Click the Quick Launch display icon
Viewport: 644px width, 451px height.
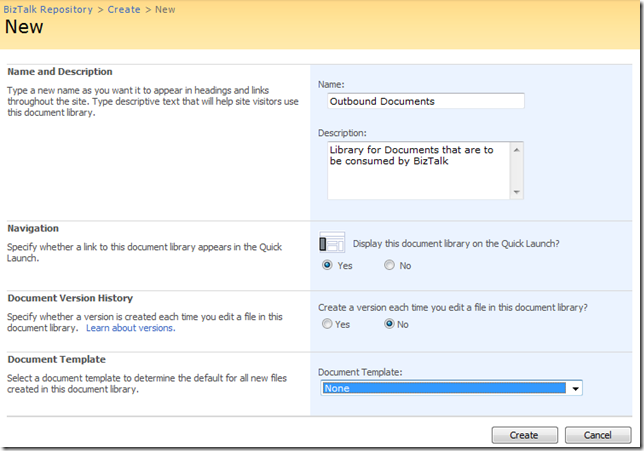click(332, 242)
